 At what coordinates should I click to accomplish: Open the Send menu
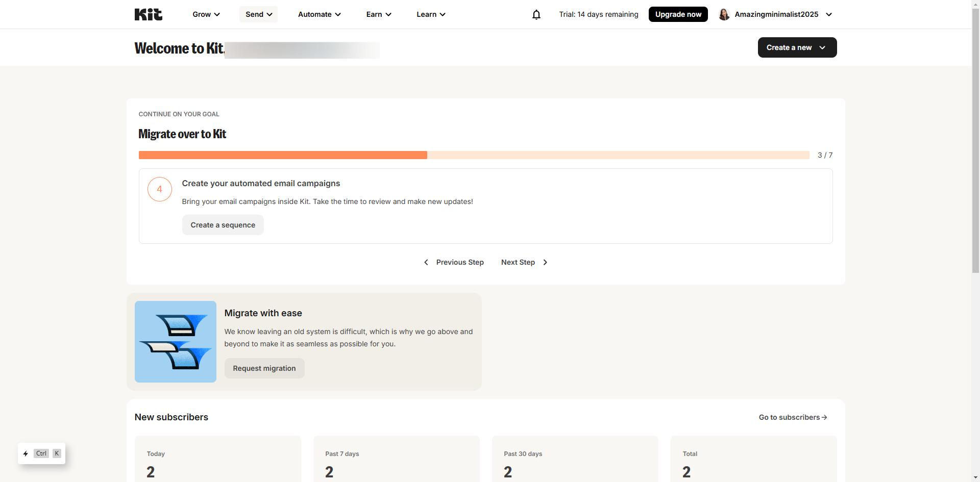(259, 14)
